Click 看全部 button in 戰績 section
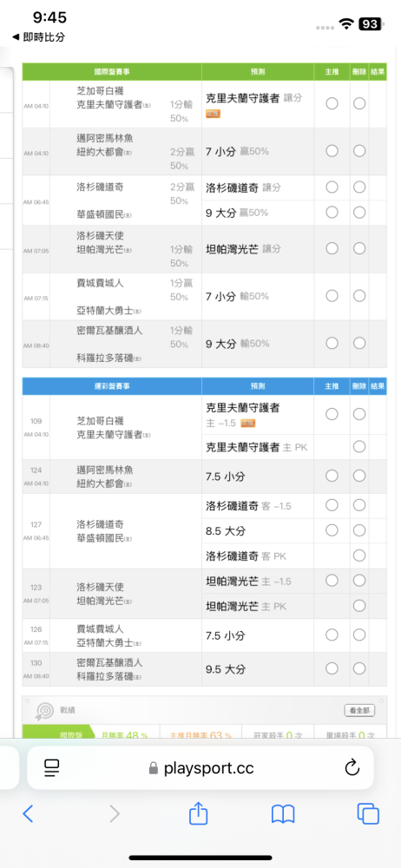The height and width of the screenshot is (868, 401). pos(359,710)
